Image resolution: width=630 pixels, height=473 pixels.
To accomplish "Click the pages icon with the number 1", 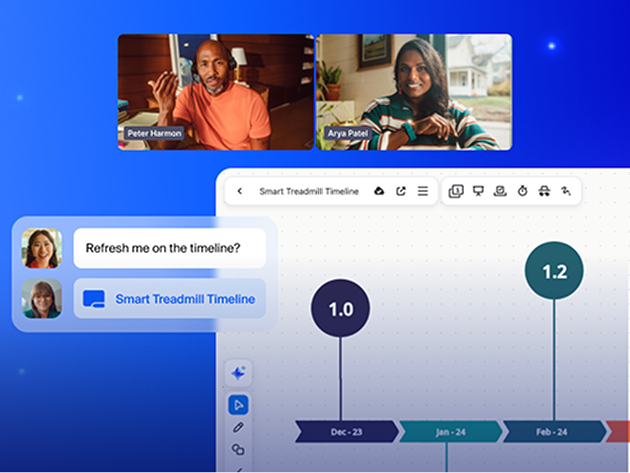I will [456, 191].
